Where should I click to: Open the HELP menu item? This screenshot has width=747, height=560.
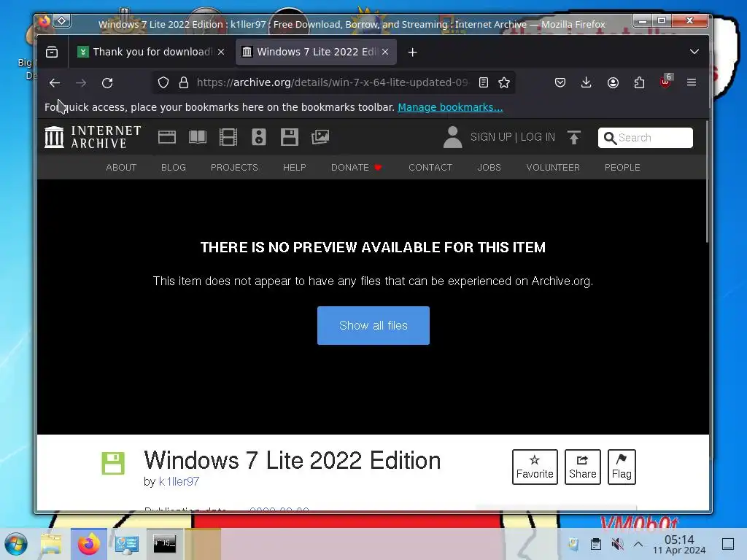(x=295, y=168)
